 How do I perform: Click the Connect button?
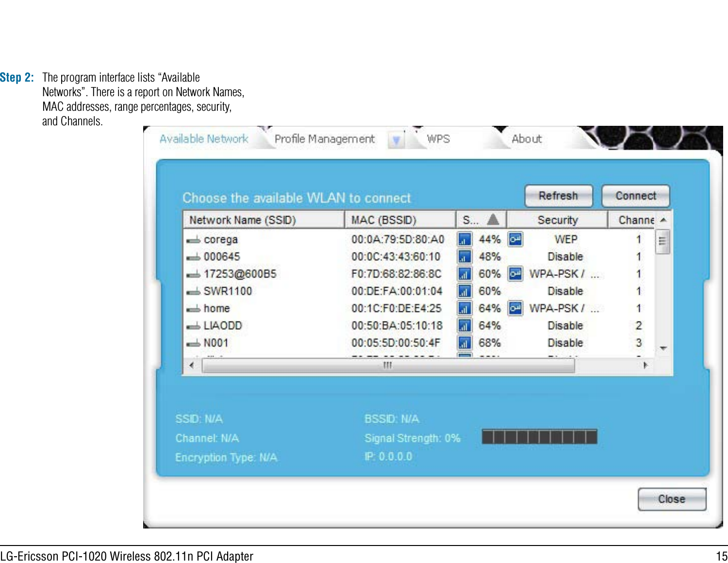click(636, 196)
